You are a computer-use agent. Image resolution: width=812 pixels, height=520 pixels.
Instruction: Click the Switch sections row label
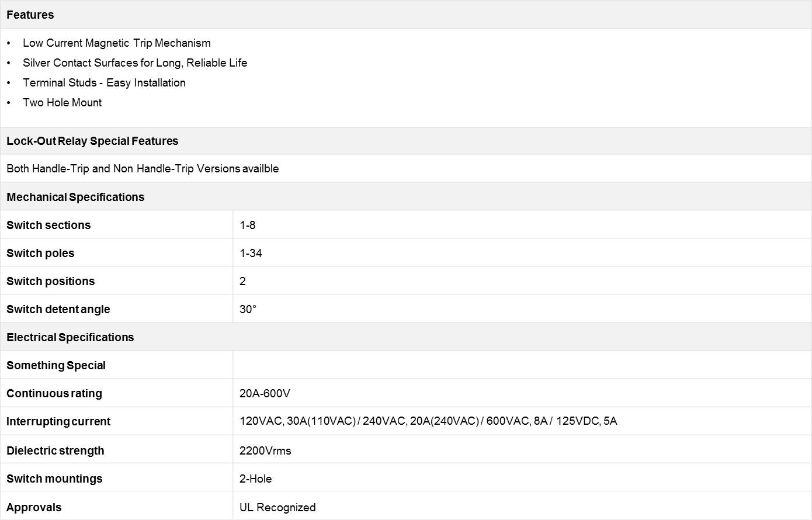click(x=48, y=226)
